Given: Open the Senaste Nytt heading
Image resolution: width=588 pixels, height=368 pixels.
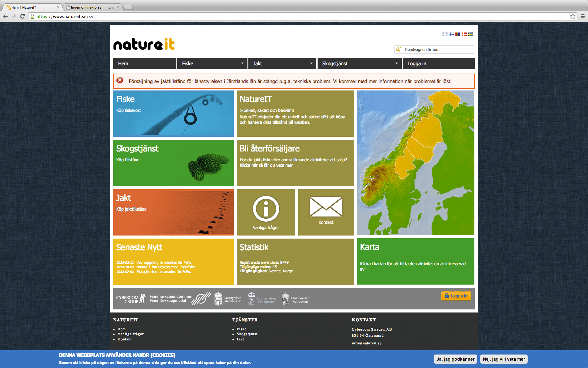Looking at the screenshot, I should click(139, 247).
